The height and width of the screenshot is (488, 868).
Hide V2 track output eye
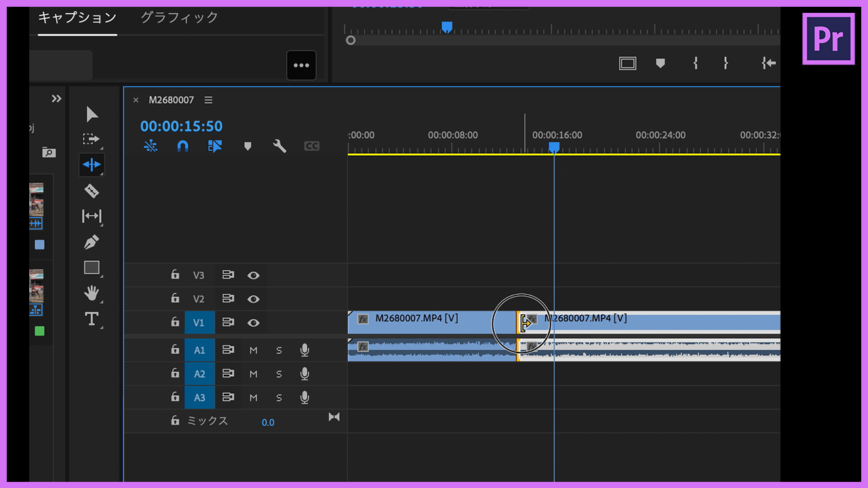[254, 299]
